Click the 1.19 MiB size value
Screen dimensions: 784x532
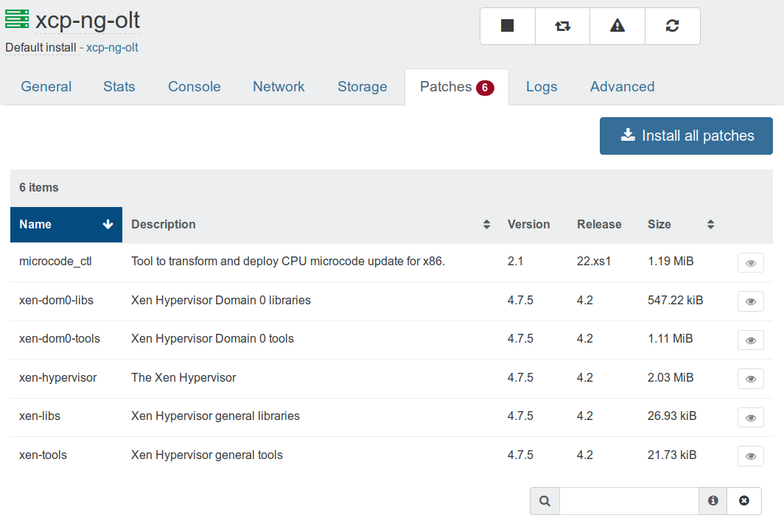click(x=671, y=262)
